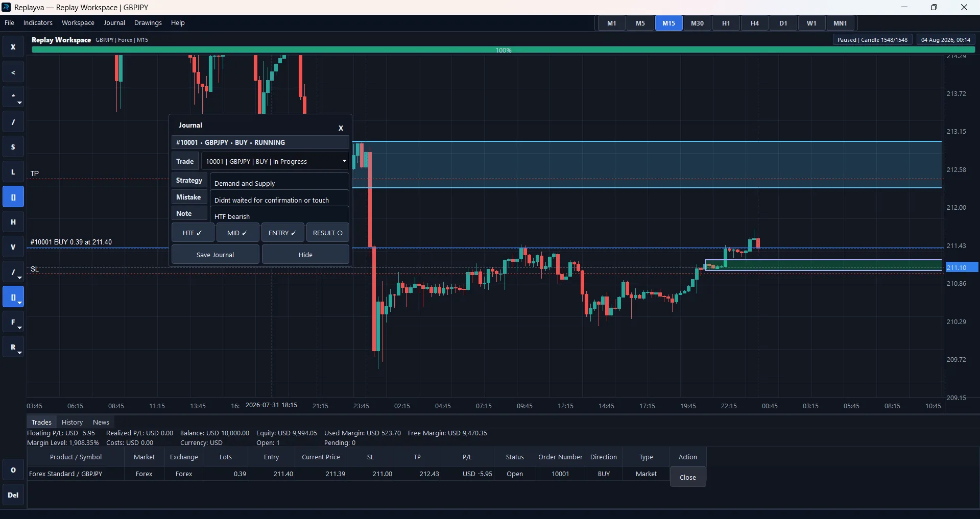Screen dimensions: 980x519
Task: Toggle the HTF check in Journal
Action: pyautogui.click(x=193, y=233)
